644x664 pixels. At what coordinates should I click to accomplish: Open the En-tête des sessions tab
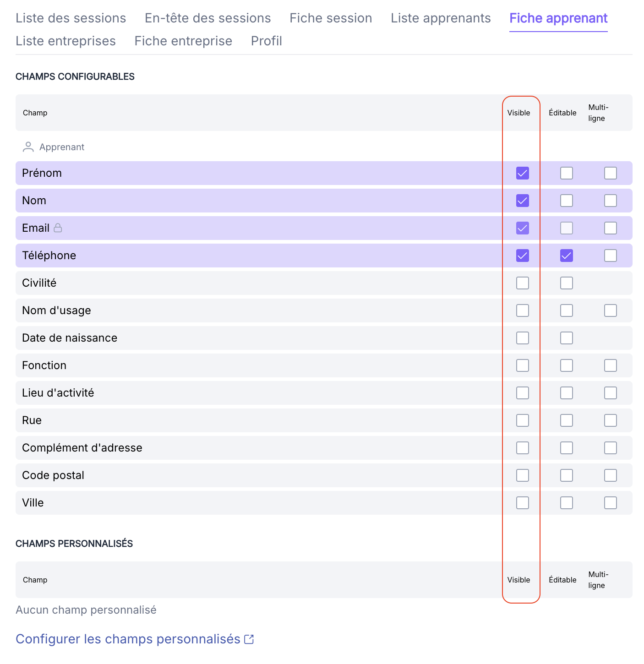coord(208,18)
